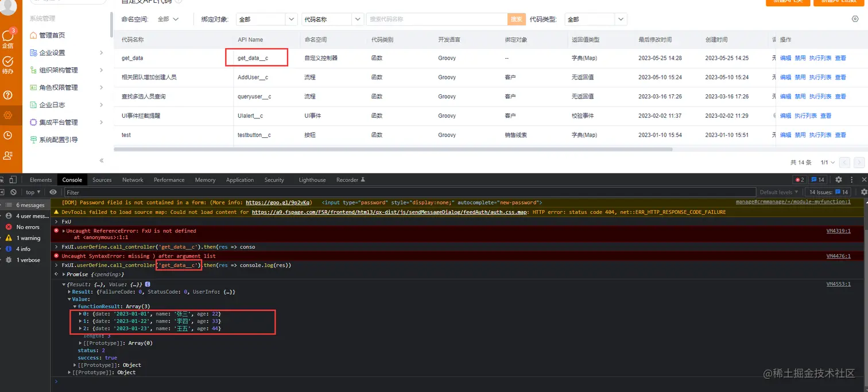Viewport: 868px width, 392px height.
Task: Switch to Application tab
Action: (240, 180)
